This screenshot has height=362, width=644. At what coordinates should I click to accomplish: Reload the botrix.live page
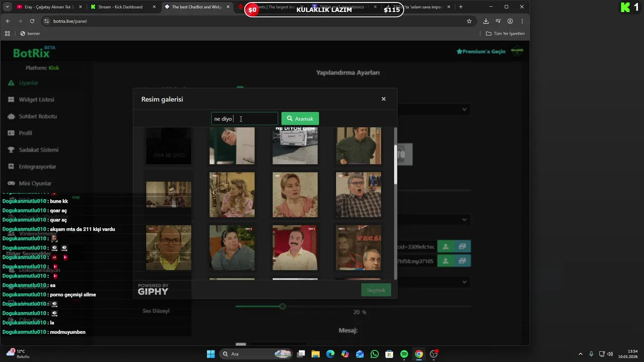tap(32, 21)
